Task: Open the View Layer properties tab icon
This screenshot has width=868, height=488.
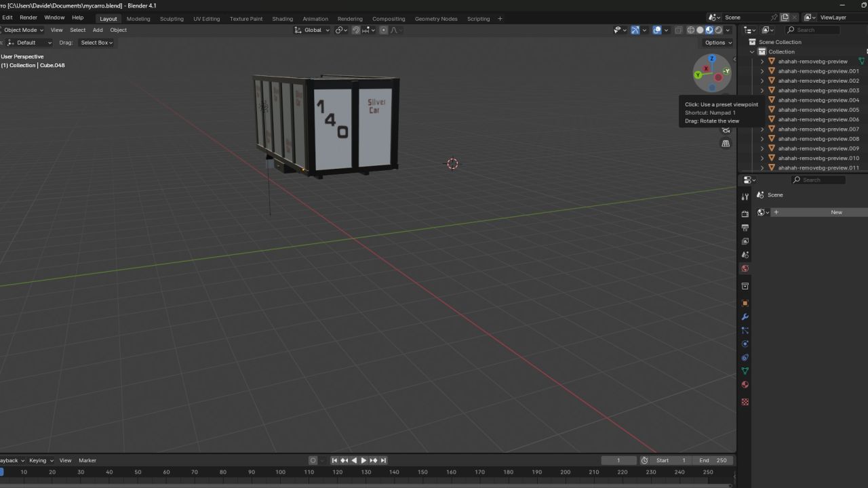Action: tap(745, 241)
